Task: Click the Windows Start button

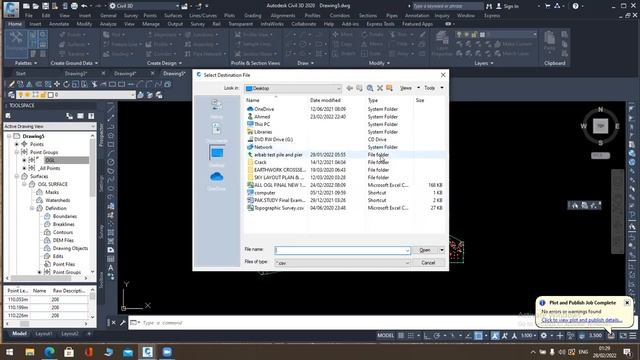Action: [x=9, y=352]
